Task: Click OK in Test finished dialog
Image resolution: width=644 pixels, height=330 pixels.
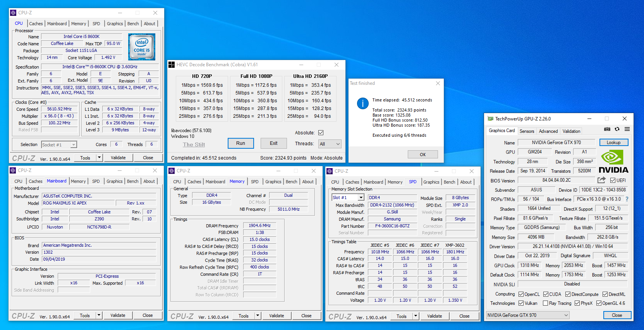Action: point(423,155)
